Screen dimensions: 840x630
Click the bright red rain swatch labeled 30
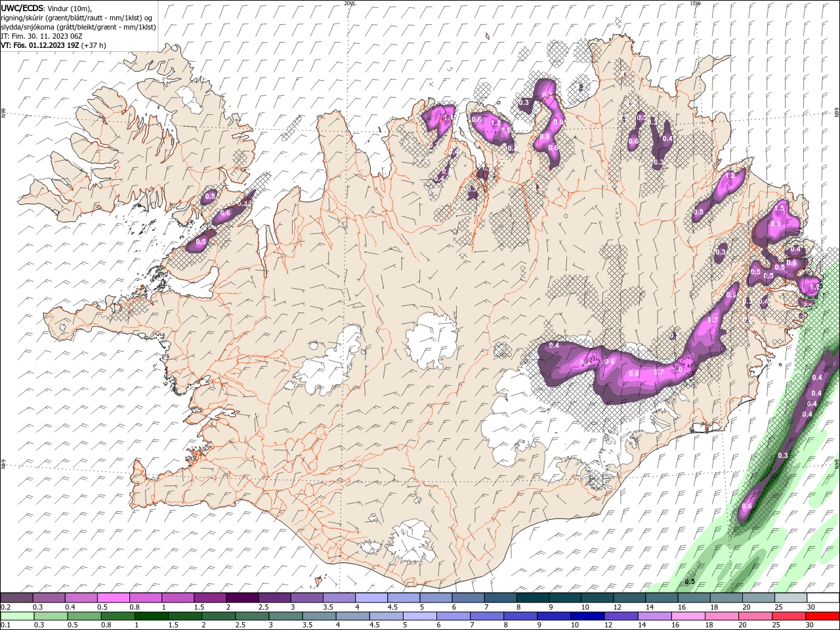822,616
